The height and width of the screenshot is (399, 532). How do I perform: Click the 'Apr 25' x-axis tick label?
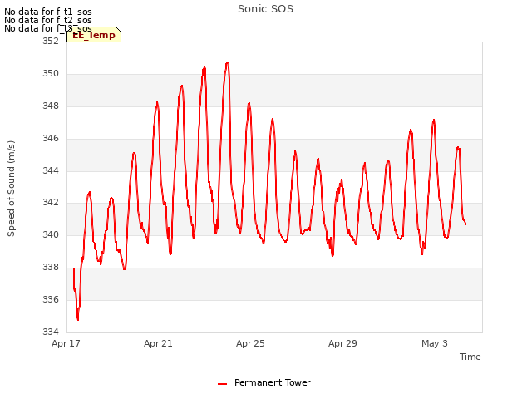250,343
